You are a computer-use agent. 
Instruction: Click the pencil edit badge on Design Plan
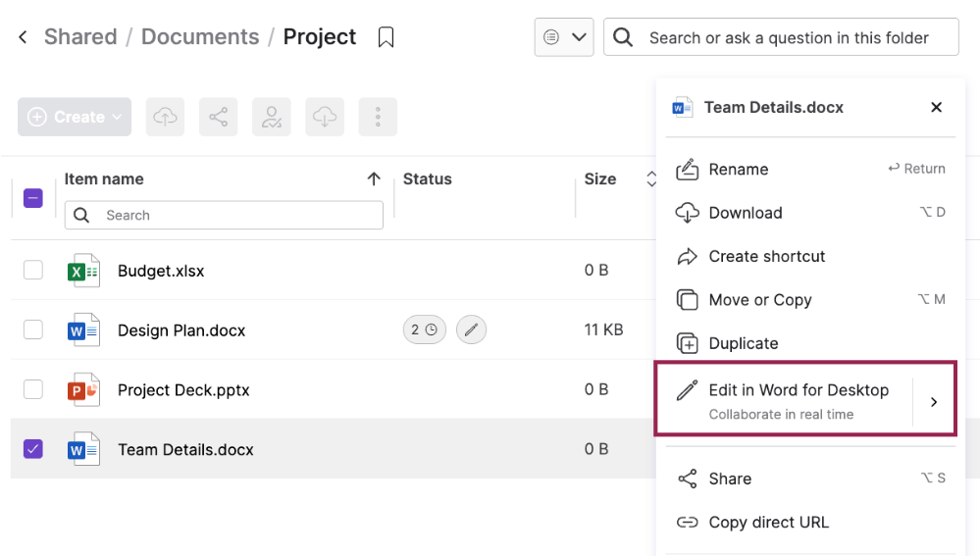(x=471, y=329)
